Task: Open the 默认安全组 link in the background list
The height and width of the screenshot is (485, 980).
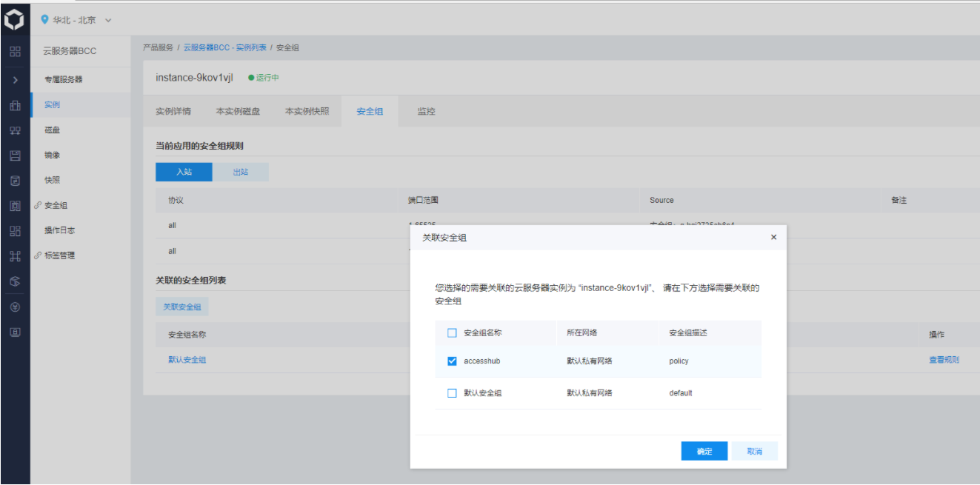Action: click(187, 360)
